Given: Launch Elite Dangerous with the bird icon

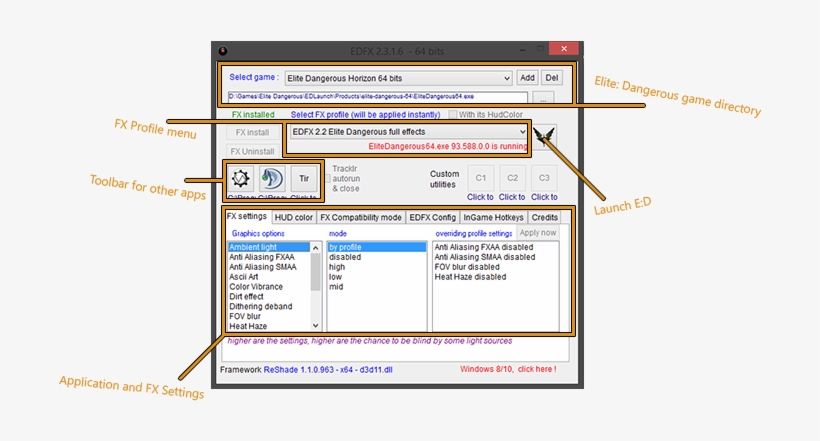Looking at the screenshot, I should pyautogui.click(x=544, y=136).
